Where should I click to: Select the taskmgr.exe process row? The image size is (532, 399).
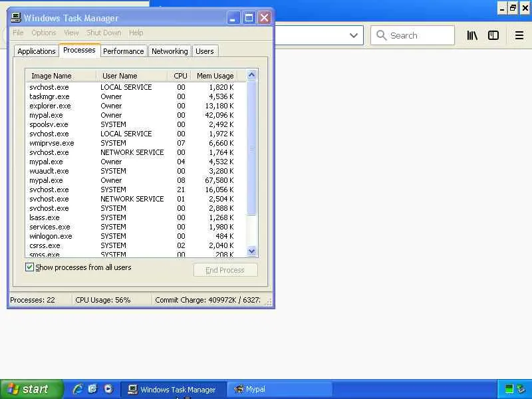[x=136, y=96]
